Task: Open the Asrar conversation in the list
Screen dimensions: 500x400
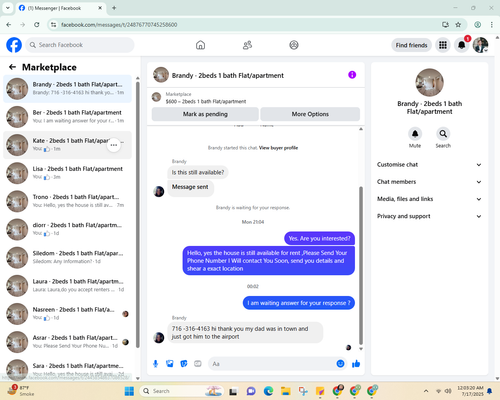Action: [x=68, y=342]
